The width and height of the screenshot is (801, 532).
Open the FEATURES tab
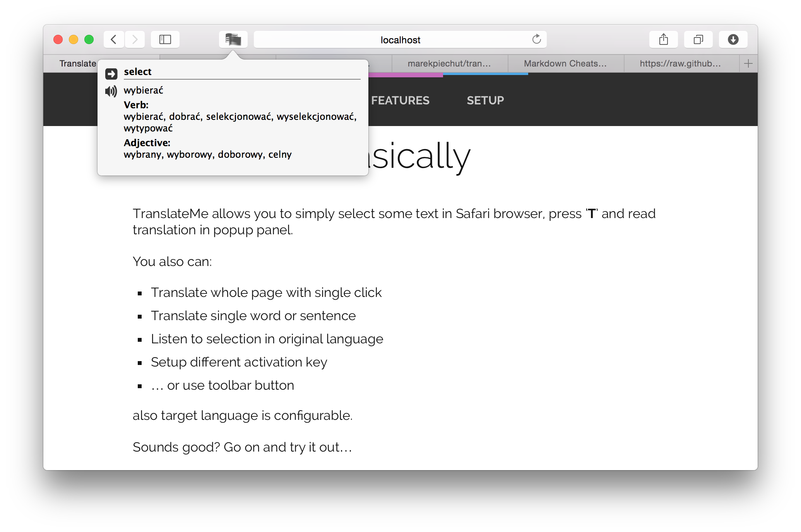[400, 100]
